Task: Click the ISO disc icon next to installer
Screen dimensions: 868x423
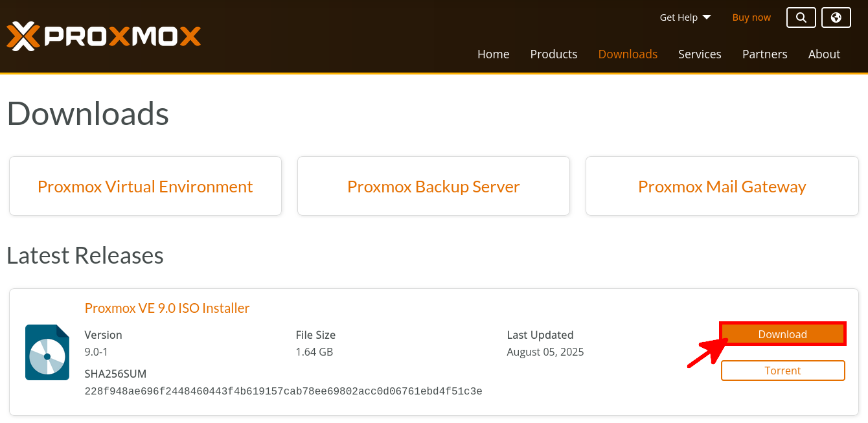Action: (47, 352)
